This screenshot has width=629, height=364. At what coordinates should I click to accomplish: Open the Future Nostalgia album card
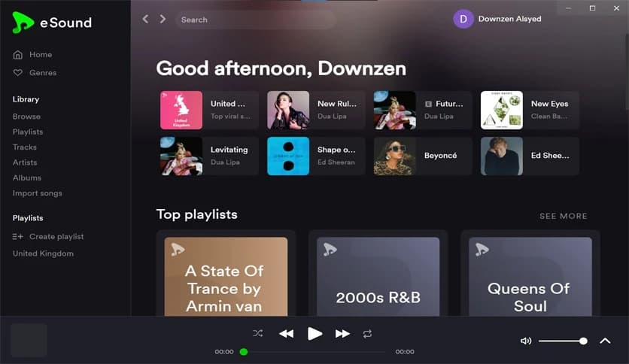pyautogui.click(x=422, y=111)
